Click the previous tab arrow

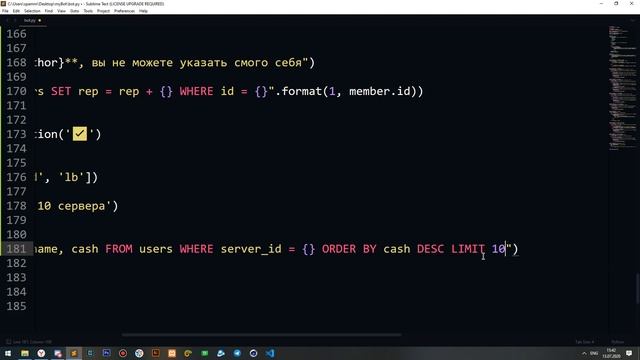click(7, 20)
